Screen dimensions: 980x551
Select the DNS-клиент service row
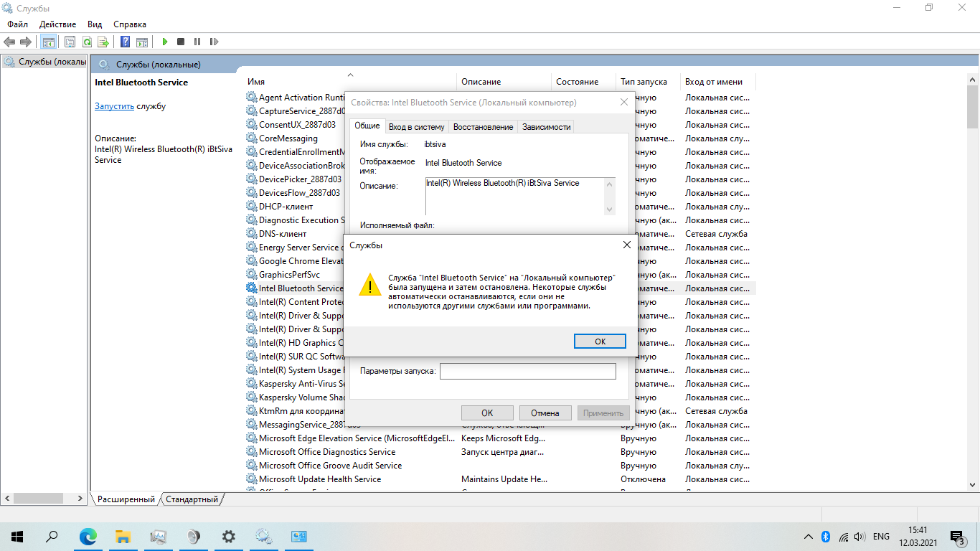point(501,234)
